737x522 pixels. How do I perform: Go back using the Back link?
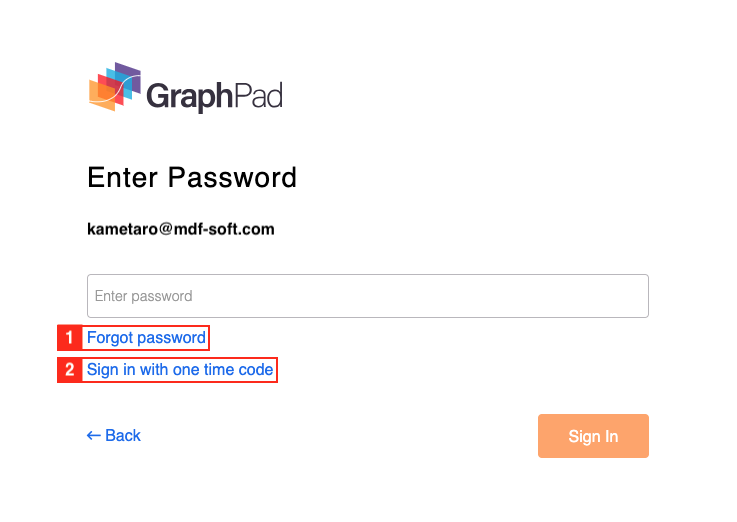pos(114,436)
